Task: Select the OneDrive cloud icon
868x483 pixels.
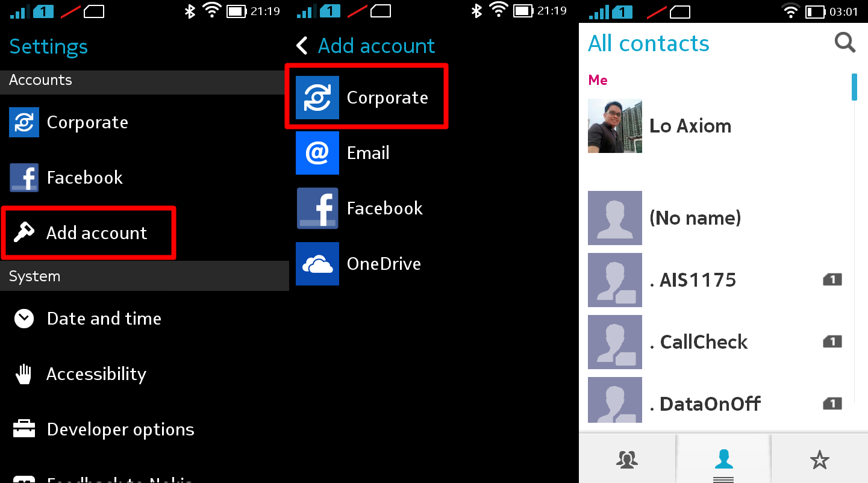Action: tap(317, 264)
